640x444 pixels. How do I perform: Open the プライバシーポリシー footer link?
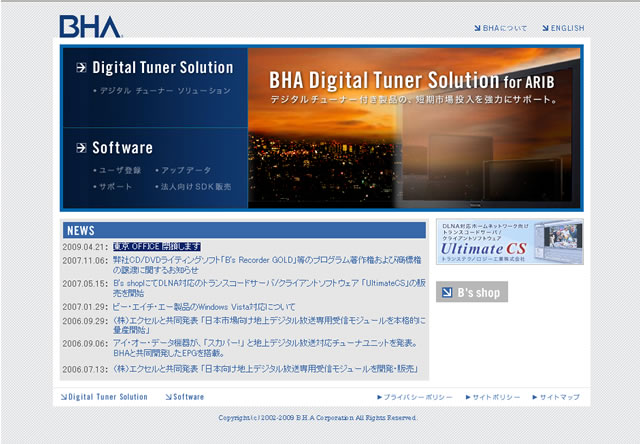[x=415, y=397]
